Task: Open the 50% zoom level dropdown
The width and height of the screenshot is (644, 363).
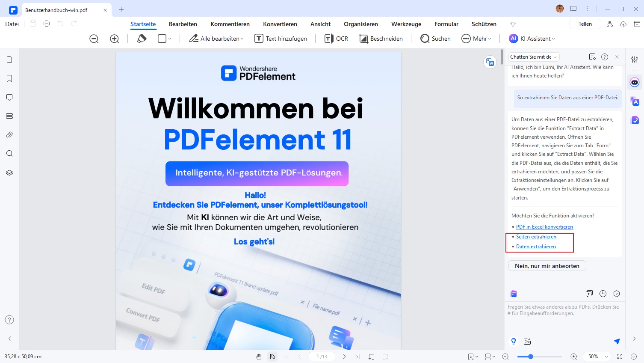Action: click(598, 357)
